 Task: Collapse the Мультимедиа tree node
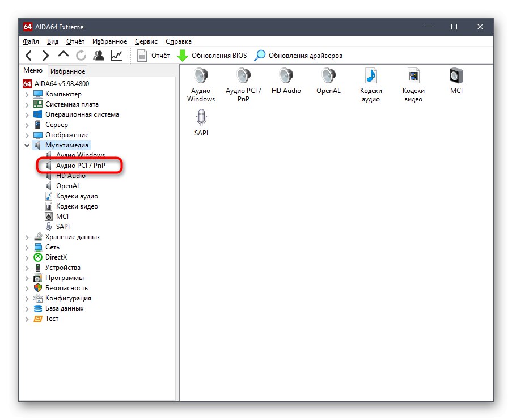(27, 145)
